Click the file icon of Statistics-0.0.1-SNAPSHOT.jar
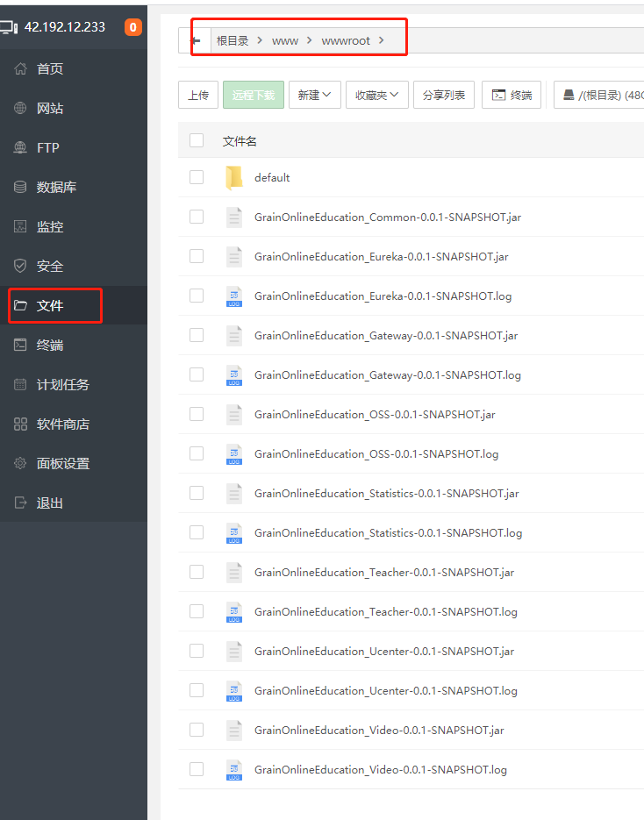This screenshot has width=644, height=820. 234,493
